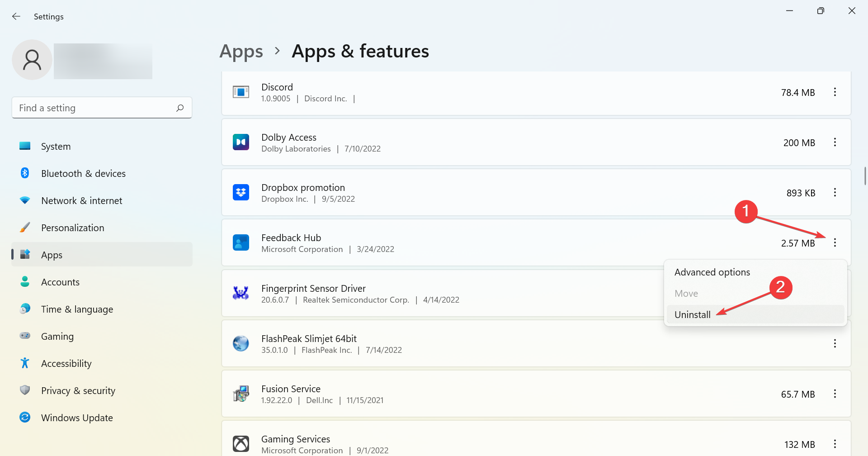Click the Privacy & security shield icon
The height and width of the screenshot is (456, 868).
25,390
